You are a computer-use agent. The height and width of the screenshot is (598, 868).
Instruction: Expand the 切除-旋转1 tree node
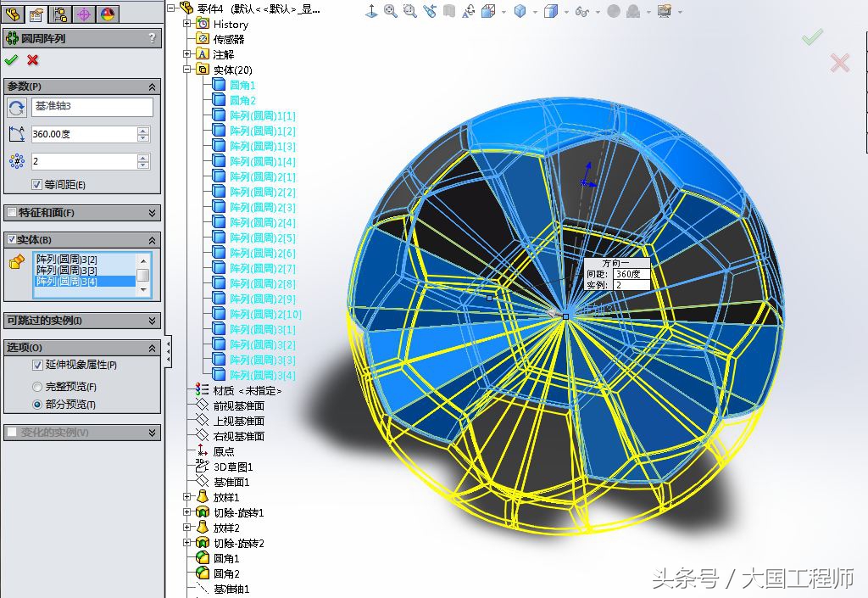(189, 511)
